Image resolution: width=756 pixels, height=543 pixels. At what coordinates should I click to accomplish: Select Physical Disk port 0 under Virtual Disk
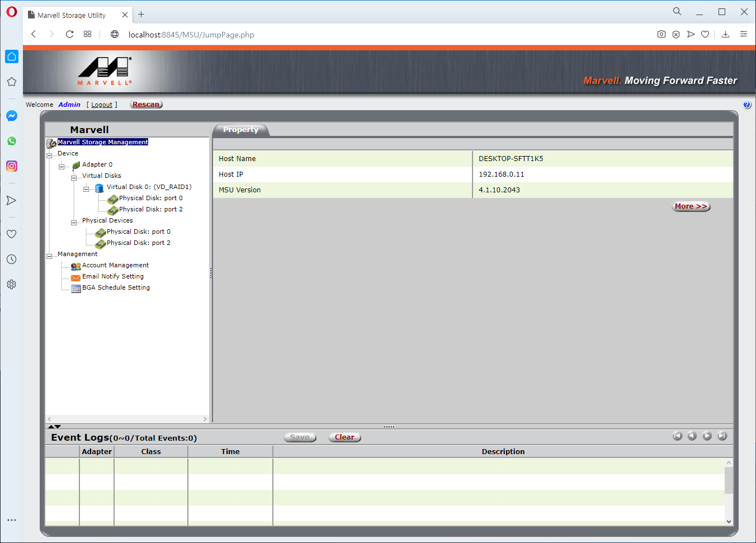pyautogui.click(x=150, y=198)
